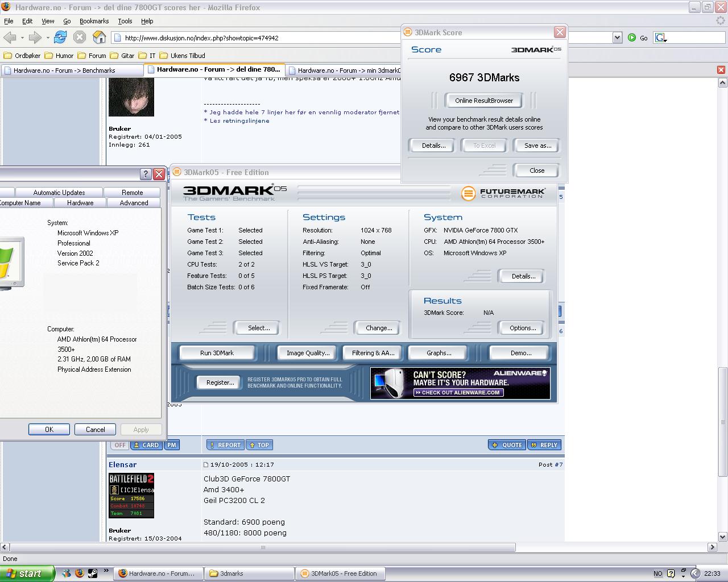728x582 pixels.
Task: Click the user avatar image in forum post
Action: [x=131, y=97]
